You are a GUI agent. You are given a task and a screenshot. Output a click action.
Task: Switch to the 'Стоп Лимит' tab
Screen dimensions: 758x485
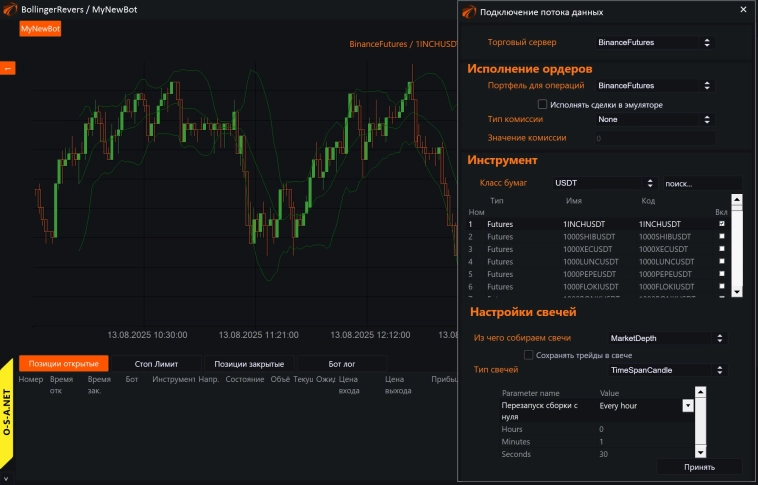pos(156,364)
